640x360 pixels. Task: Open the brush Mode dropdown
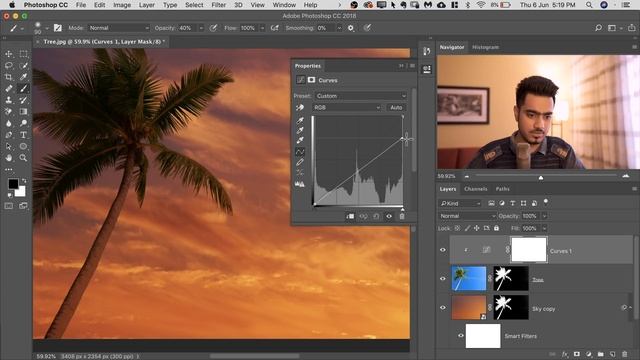118,28
